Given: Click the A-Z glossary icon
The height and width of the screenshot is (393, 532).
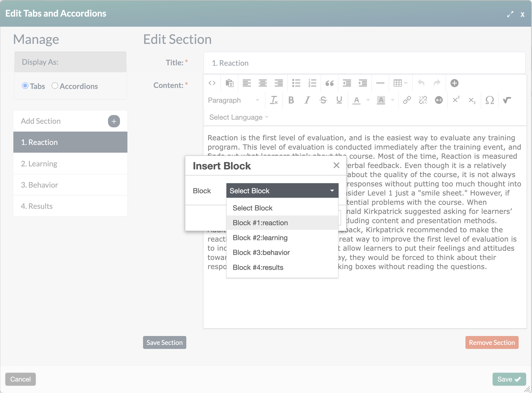Looking at the screenshot, I should click(x=439, y=100).
